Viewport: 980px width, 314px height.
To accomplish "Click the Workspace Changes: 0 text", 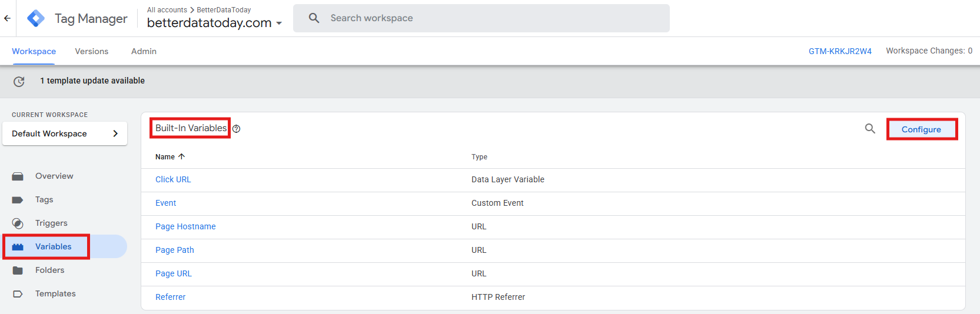I will pos(929,51).
